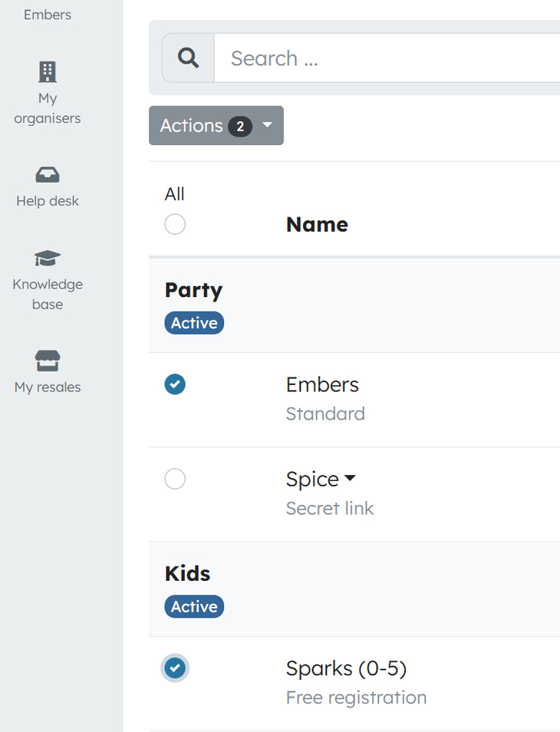560x732 pixels.
Task: Click the Embers label in the sidebar
Action: pos(48,14)
